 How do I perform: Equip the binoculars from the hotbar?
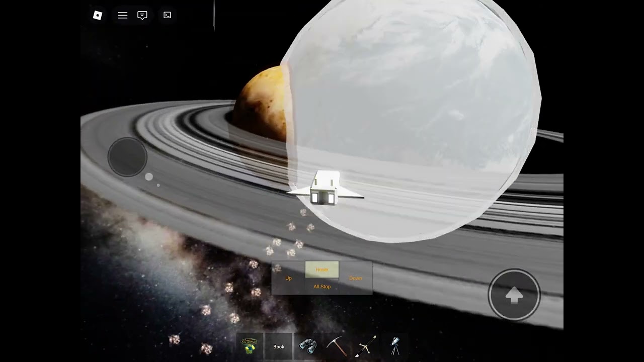[x=307, y=346]
